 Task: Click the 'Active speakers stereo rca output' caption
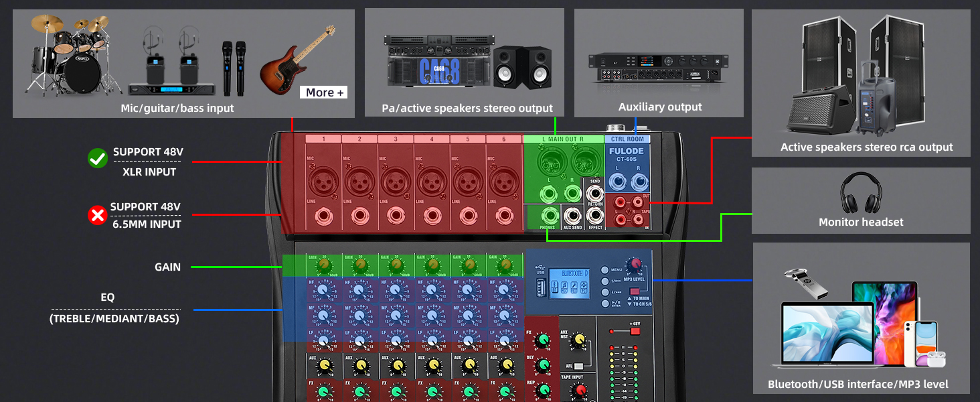click(867, 147)
